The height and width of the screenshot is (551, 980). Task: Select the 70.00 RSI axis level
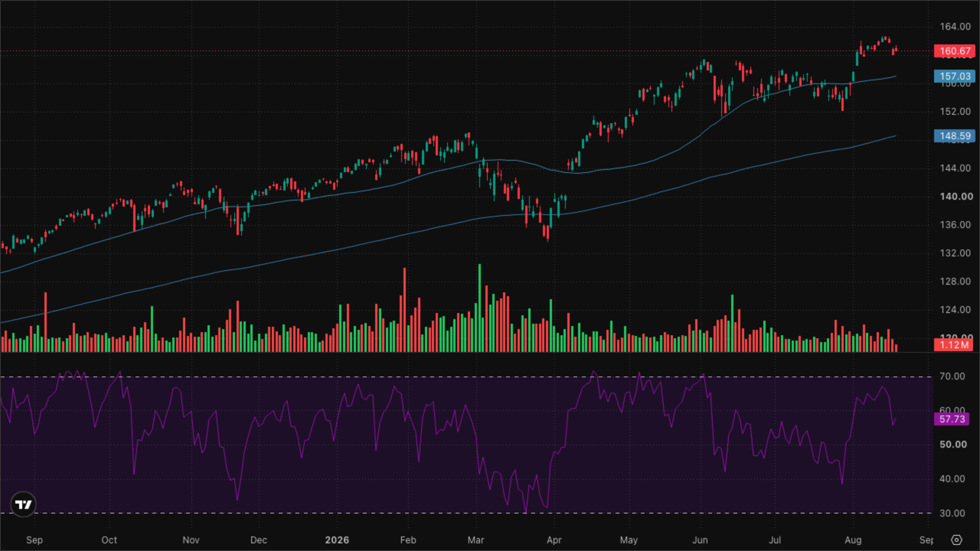(x=952, y=376)
